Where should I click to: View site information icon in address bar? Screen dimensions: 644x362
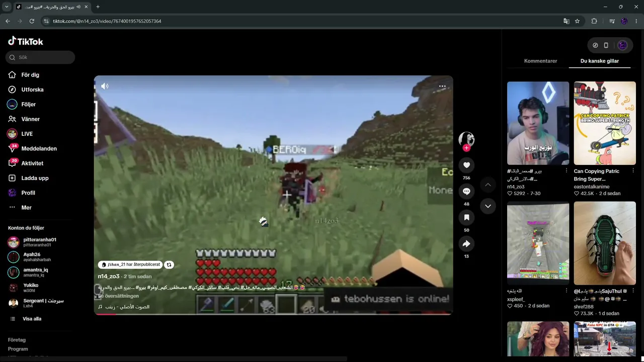[46, 21]
